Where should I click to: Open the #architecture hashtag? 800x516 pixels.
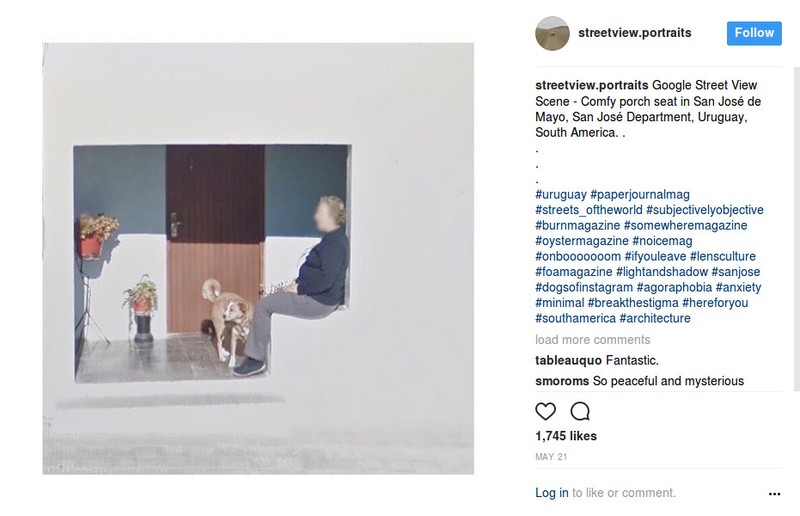tap(655, 318)
